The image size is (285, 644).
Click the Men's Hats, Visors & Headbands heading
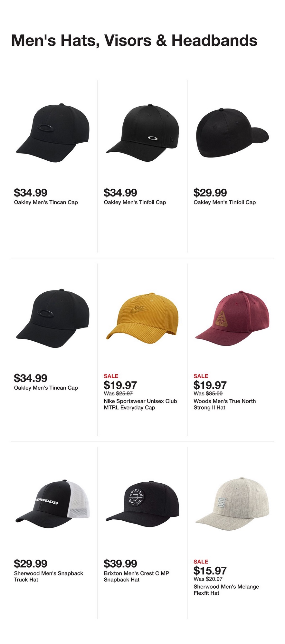click(134, 41)
